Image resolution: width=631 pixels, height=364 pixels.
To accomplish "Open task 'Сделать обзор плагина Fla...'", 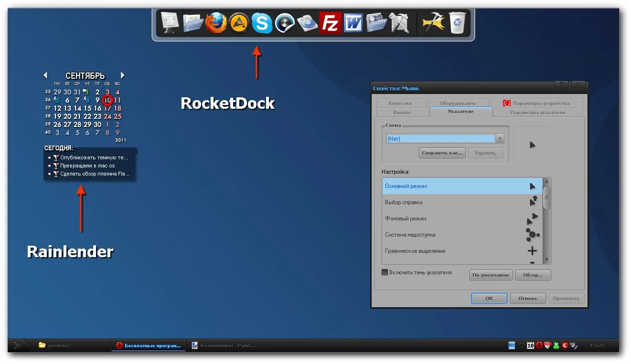I will pyautogui.click(x=95, y=174).
